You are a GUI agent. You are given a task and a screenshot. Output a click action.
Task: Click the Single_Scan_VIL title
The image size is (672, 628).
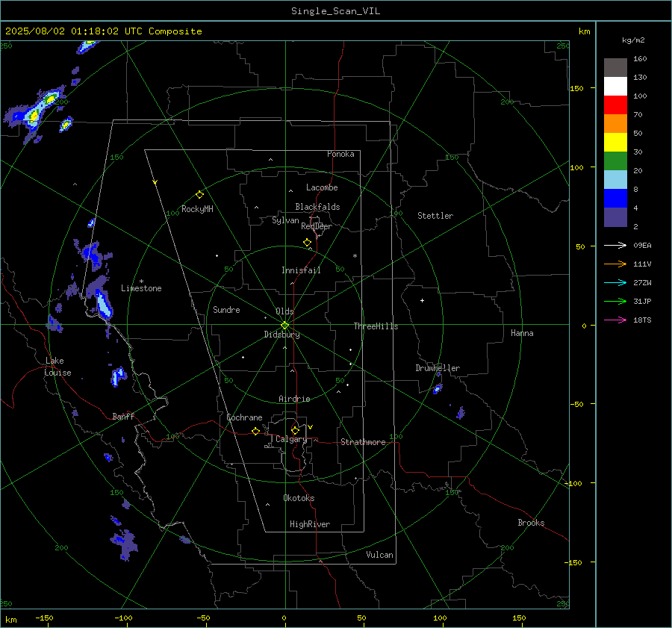click(x=335, y=11)
